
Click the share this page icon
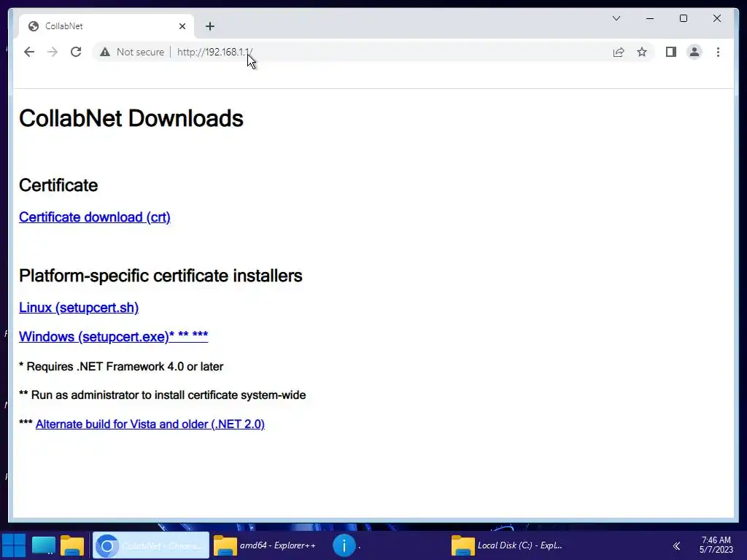[619, 52]
